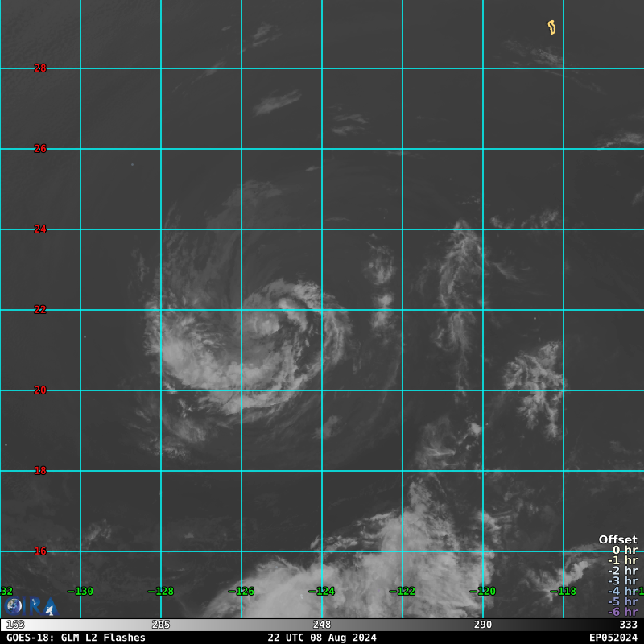The width and height of the screenshot is (644, 644).
Task: Select the -5 hr offset legend entry
Action: pyautogui.click(x=622, y=601)
